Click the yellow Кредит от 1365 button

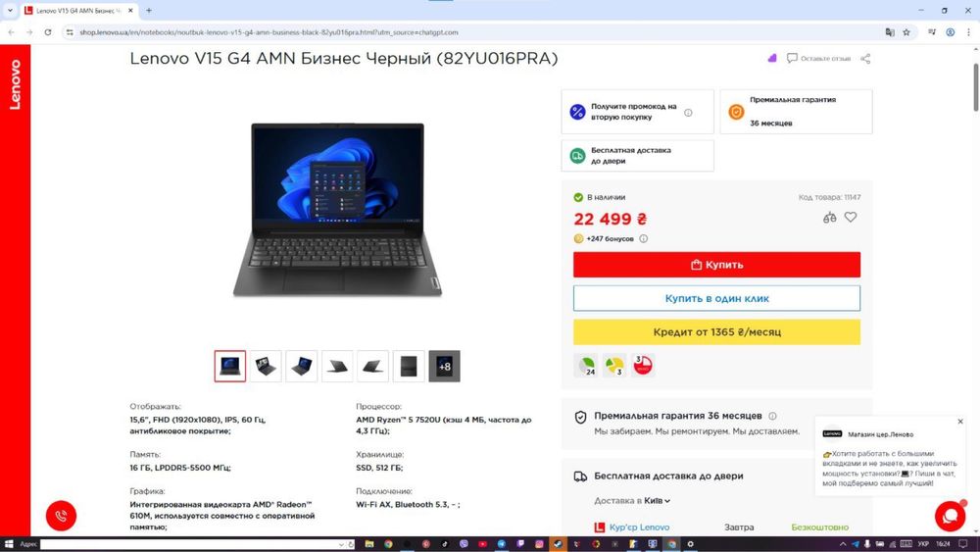pos(717,332)
